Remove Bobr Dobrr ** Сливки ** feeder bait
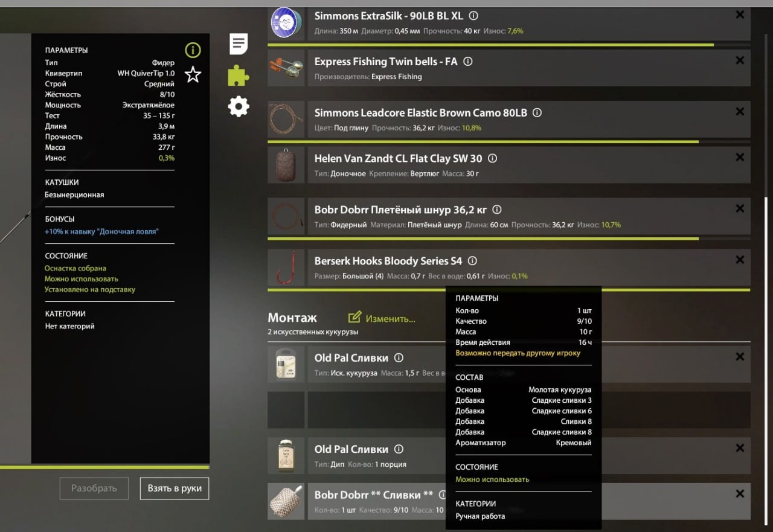Viewport: 773px width, 532px height. tap(740, 494)
